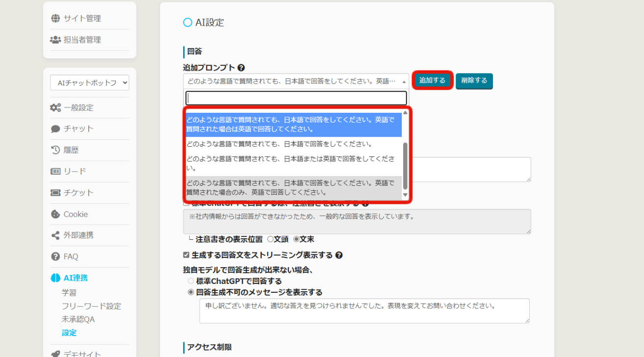Click the users icon beside 担当者管理

point(55,40)
